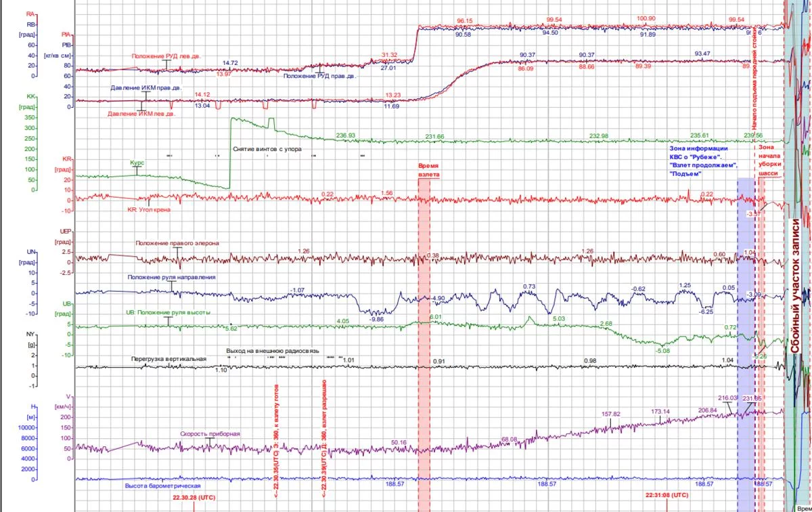Viewport: 812px width, 512px height.
Task: Select the 'UB: Положение руля высоты' label
Action: click(x=167, y=313)
